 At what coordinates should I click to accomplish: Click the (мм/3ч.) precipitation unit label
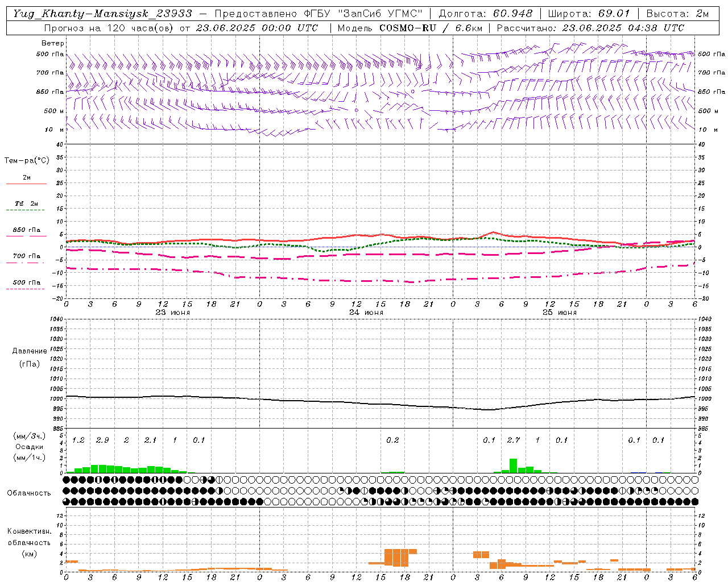point(29,436)
